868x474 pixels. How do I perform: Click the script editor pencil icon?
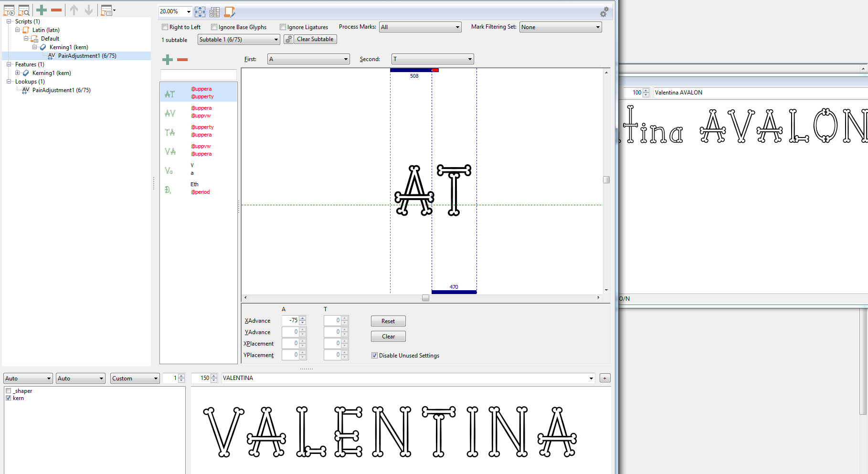pyautogui.click(x=230, y=12)
